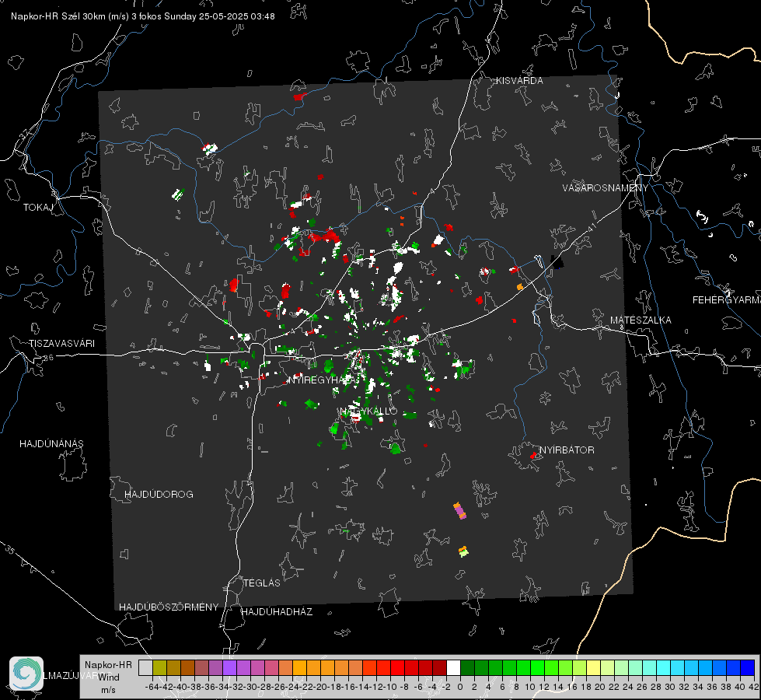Click the -64 value on the legend scale
761x700 pixels.
[x=152, y=687]
